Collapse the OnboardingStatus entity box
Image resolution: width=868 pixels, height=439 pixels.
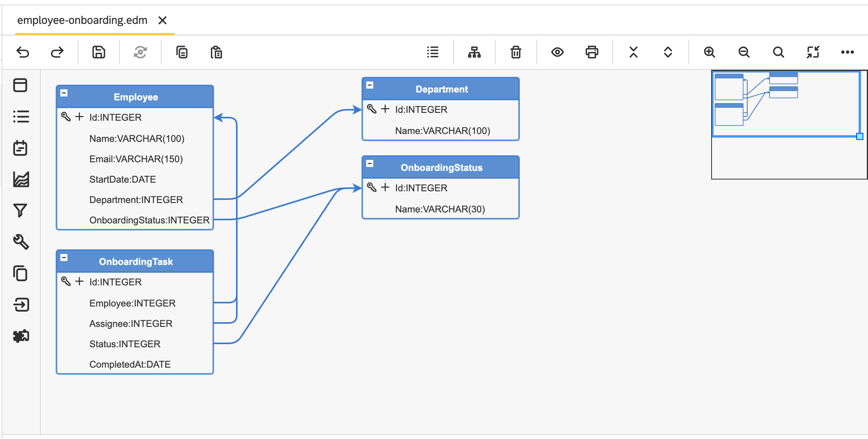click(x=370, y=163)
